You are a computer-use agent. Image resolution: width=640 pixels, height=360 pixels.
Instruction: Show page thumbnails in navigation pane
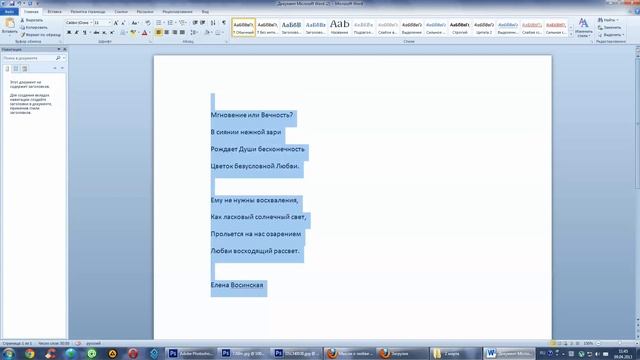pyautogui.click(x=16, y=69)
